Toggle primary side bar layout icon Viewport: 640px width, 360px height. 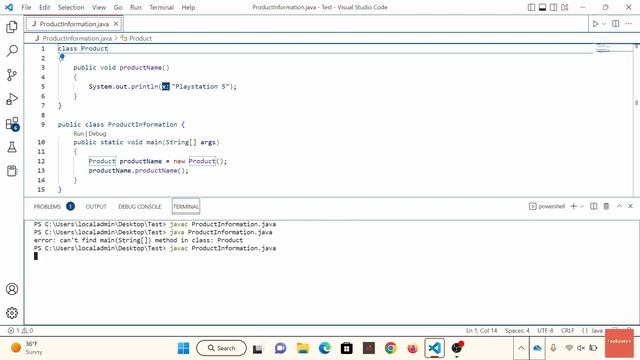click(531, 7)
